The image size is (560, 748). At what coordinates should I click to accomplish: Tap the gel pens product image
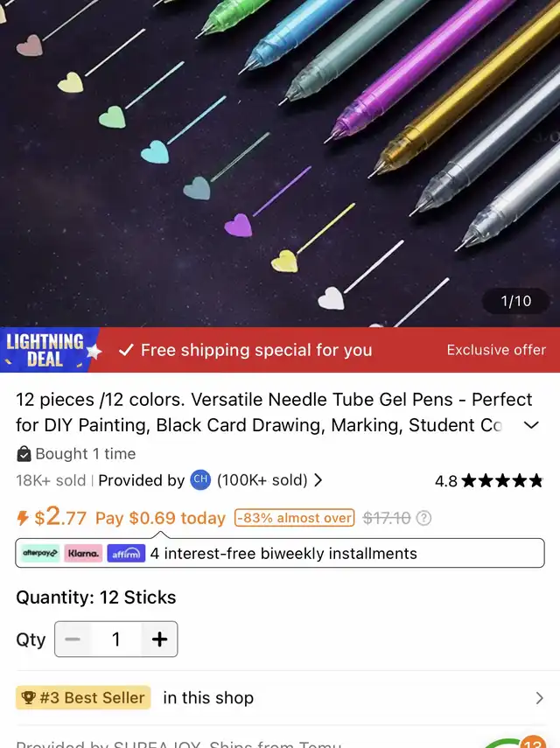coord(280,163)
